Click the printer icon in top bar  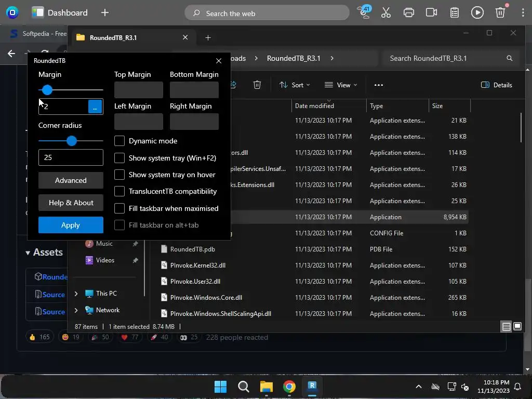[408, 13]
